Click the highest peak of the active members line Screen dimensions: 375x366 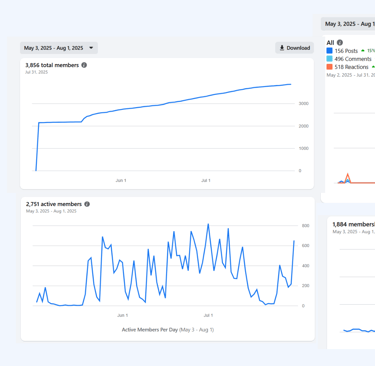[x=208, y=224]
